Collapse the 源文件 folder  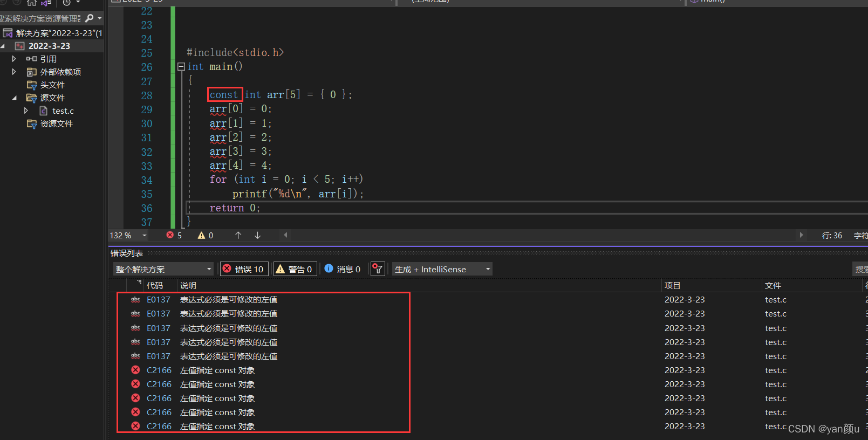point(14,98)
